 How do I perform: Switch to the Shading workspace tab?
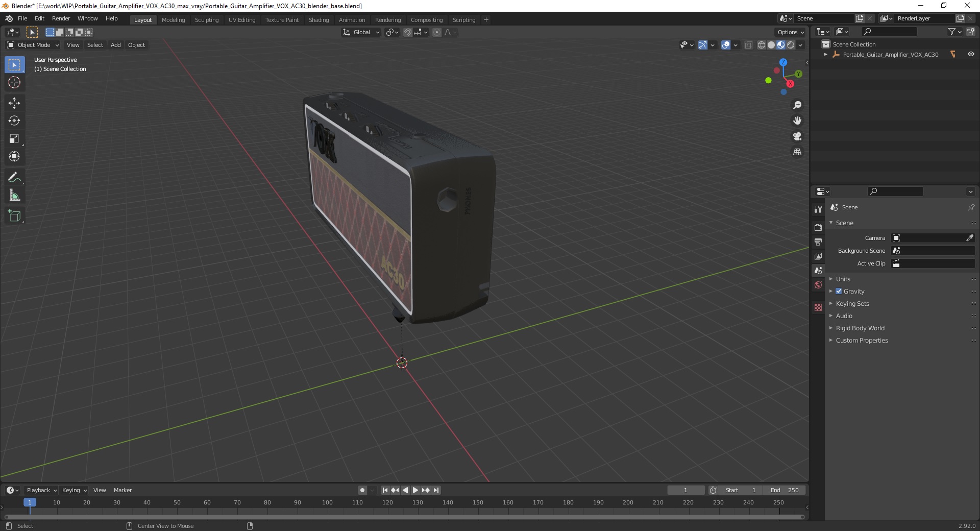click(318, 20)
